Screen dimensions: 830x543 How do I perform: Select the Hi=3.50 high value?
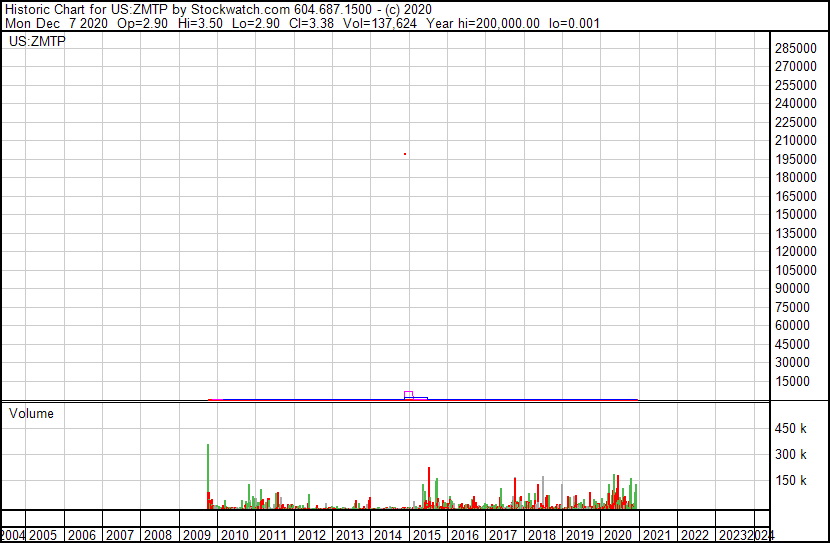200,23
